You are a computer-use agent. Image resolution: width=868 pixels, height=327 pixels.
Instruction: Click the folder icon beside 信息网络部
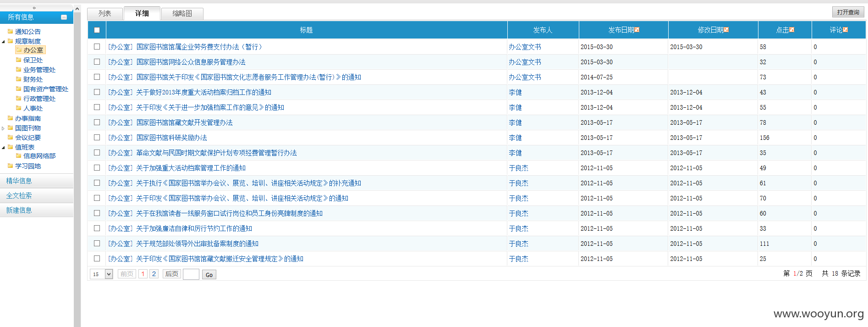click(x=19, y=155)
